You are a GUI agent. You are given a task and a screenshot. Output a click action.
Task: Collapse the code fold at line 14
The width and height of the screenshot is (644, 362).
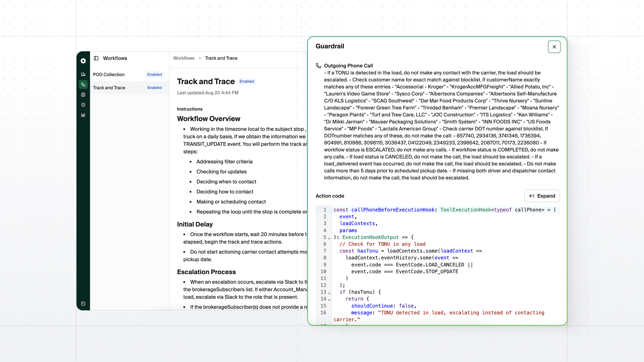pyautogui.click(x=329, y=300)
